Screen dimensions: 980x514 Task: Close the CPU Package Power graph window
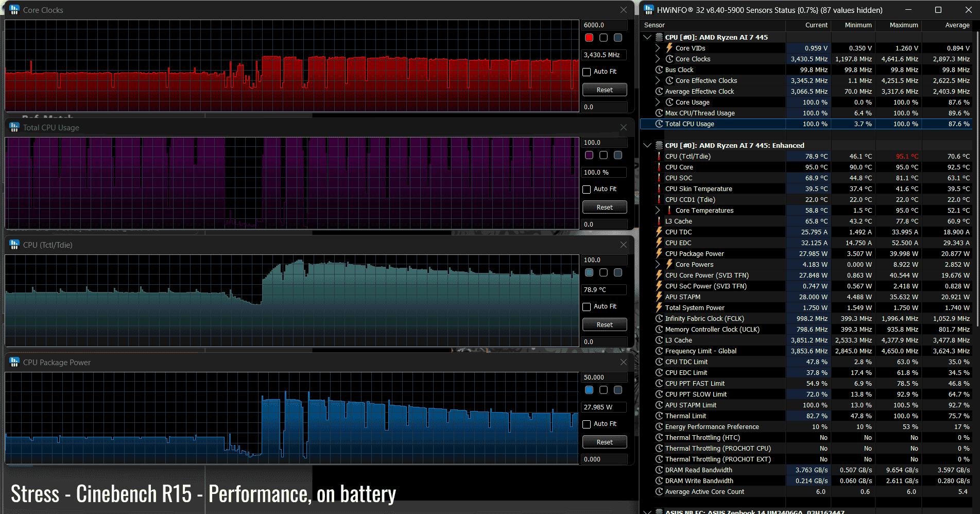pyautogui.click(x=624, y=362)
